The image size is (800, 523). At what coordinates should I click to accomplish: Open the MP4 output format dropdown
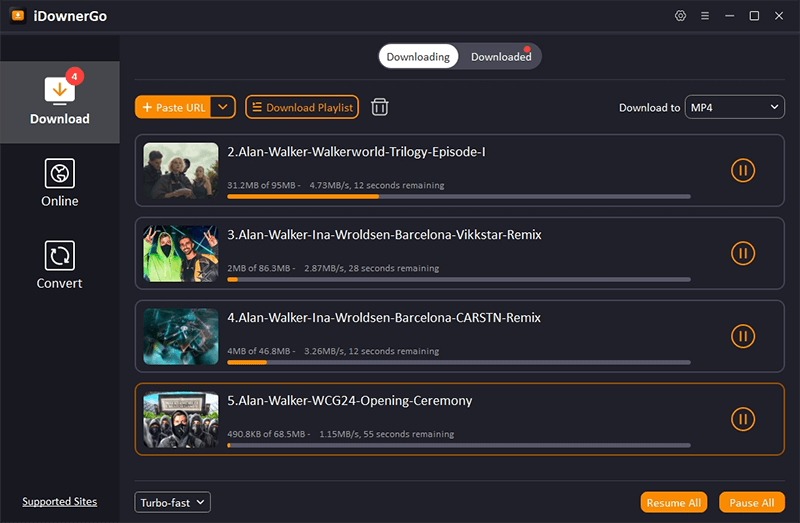(x=734, y=107)
